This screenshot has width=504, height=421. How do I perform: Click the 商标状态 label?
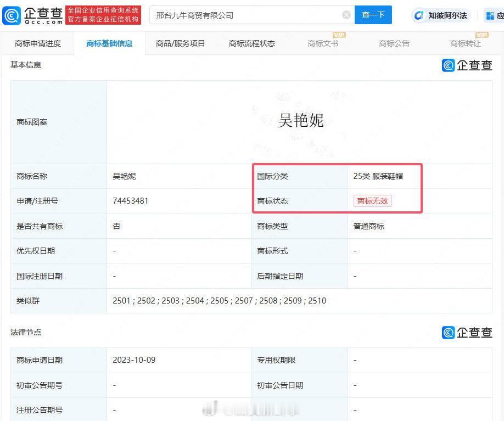coord(272,201)
